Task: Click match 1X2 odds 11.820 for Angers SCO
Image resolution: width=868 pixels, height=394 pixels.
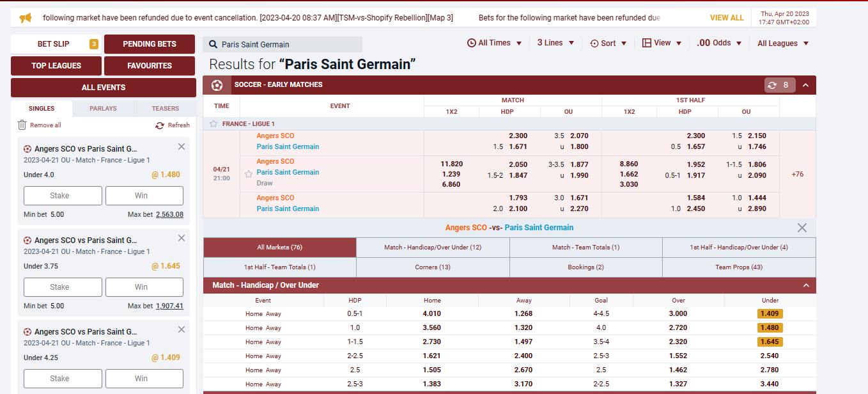Action: click(451, 164)
